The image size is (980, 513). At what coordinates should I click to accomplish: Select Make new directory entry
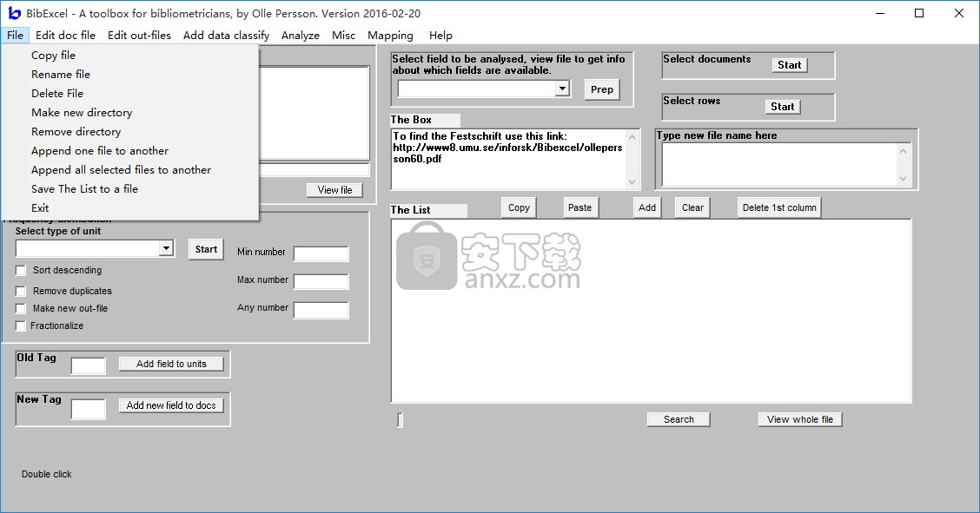(130, 113)
